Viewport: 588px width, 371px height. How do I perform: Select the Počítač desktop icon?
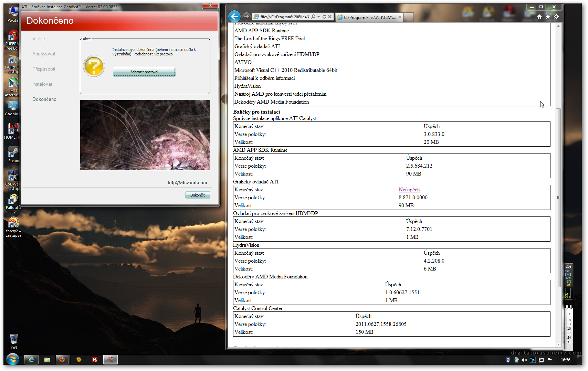click(x=13, y=14)
